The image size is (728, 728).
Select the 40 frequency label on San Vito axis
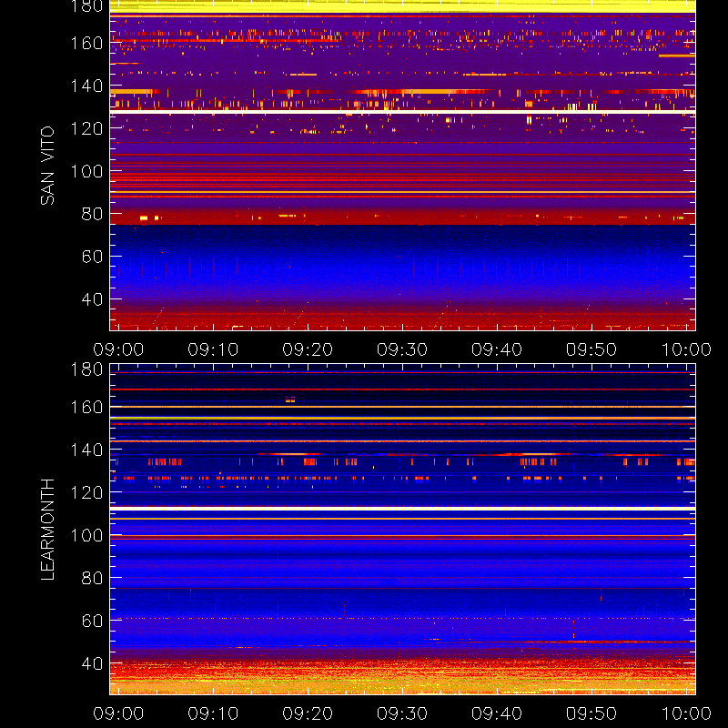point(92,299)
